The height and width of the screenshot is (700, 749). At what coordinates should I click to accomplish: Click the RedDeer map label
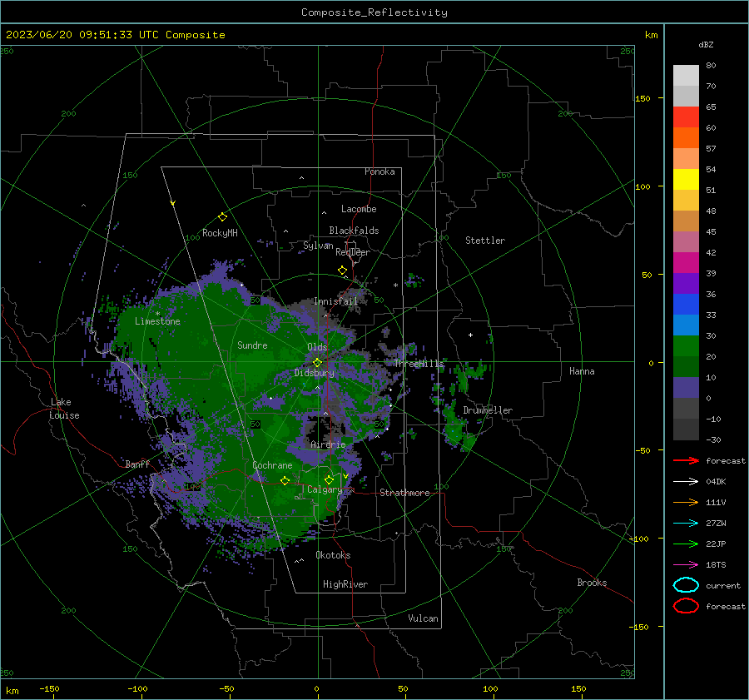[x=353, y=252]
